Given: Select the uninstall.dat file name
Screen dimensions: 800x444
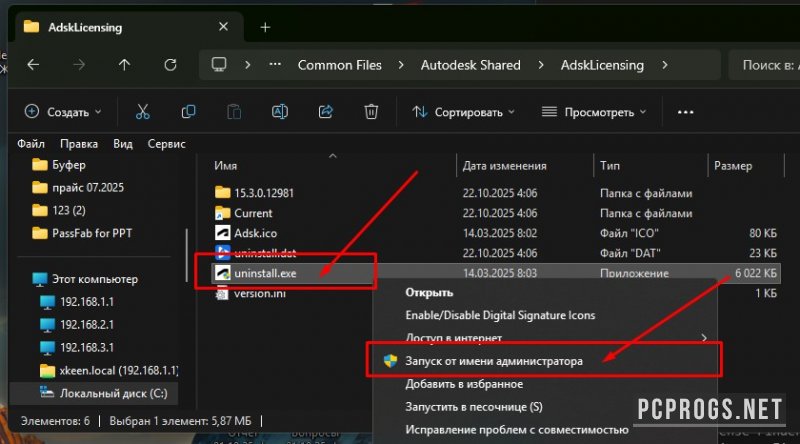Looking at the screenshot, I should pos(265,253).
